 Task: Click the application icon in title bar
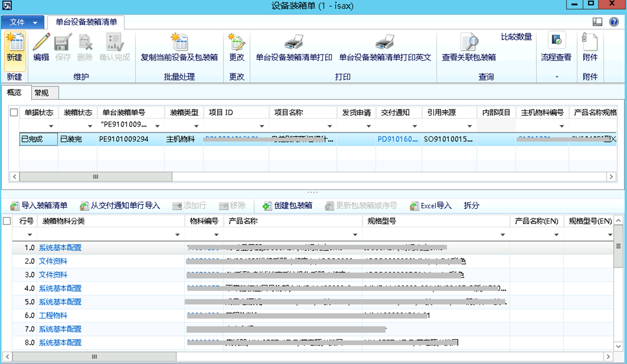(7, 6)
